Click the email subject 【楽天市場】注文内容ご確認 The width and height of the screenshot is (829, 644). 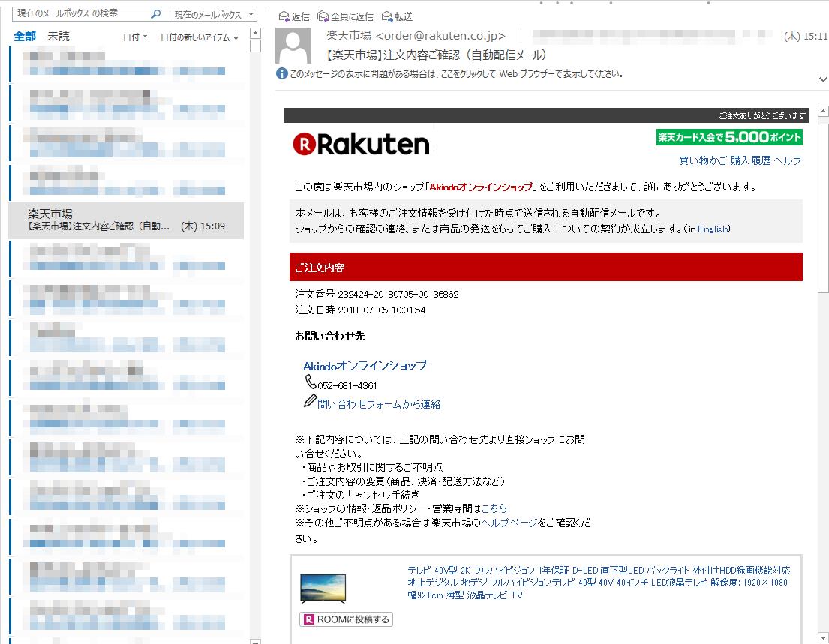coord(436,55)
